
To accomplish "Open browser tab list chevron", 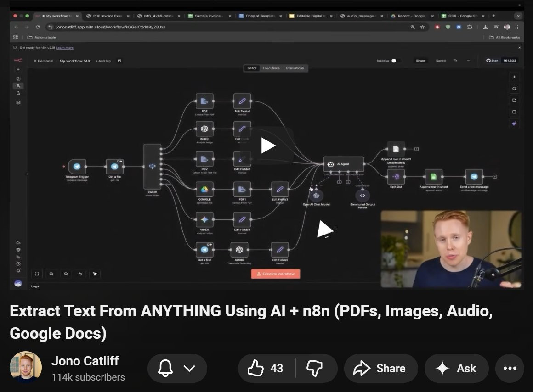I will [x=518, y=16].
